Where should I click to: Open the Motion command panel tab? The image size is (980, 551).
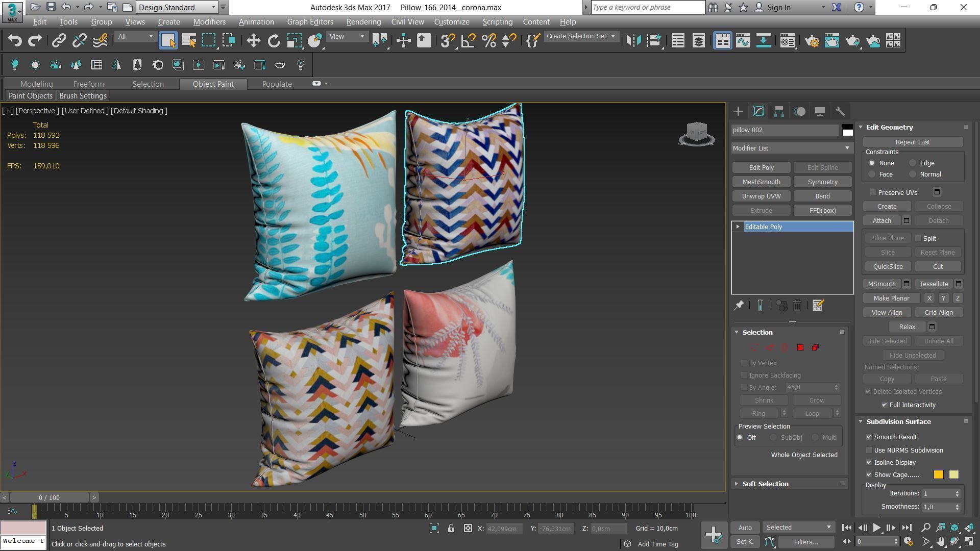(x=799, y=111)
